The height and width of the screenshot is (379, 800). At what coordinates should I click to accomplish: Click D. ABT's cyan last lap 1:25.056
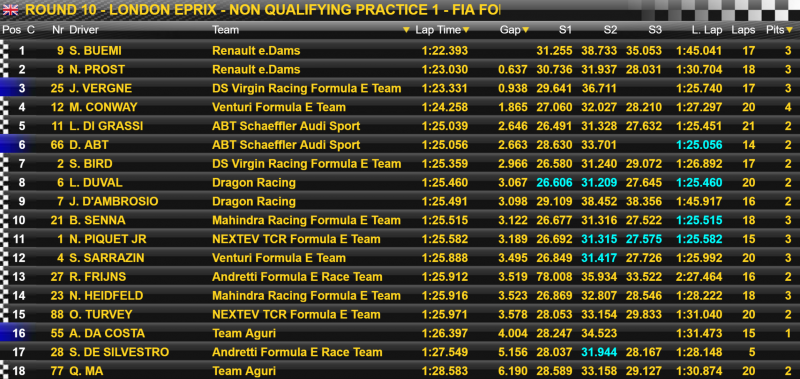coord(699,145)
